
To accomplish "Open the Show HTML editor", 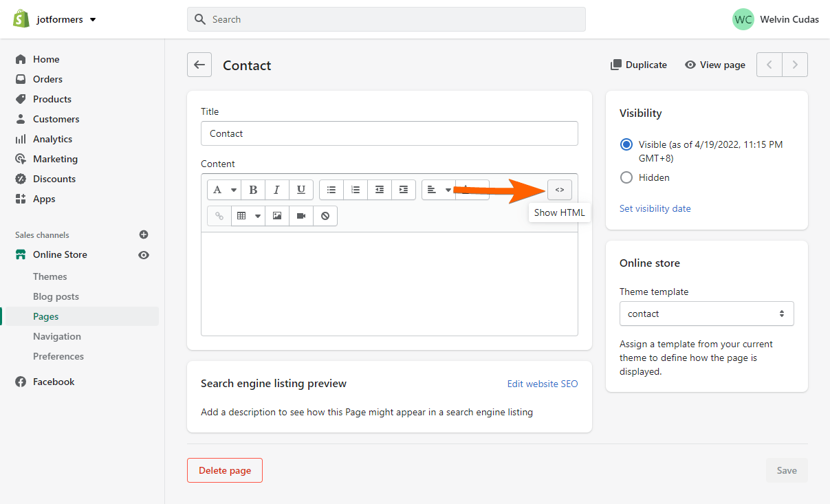I will (559, 189).
